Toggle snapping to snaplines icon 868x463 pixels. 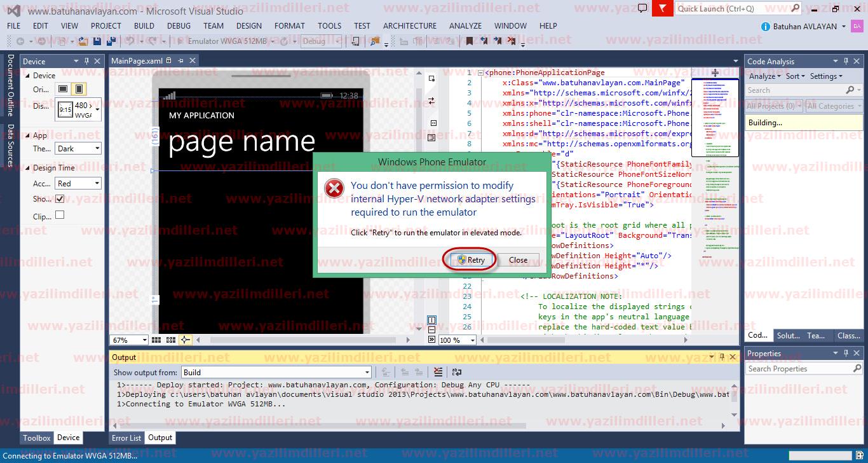point(185,340)
